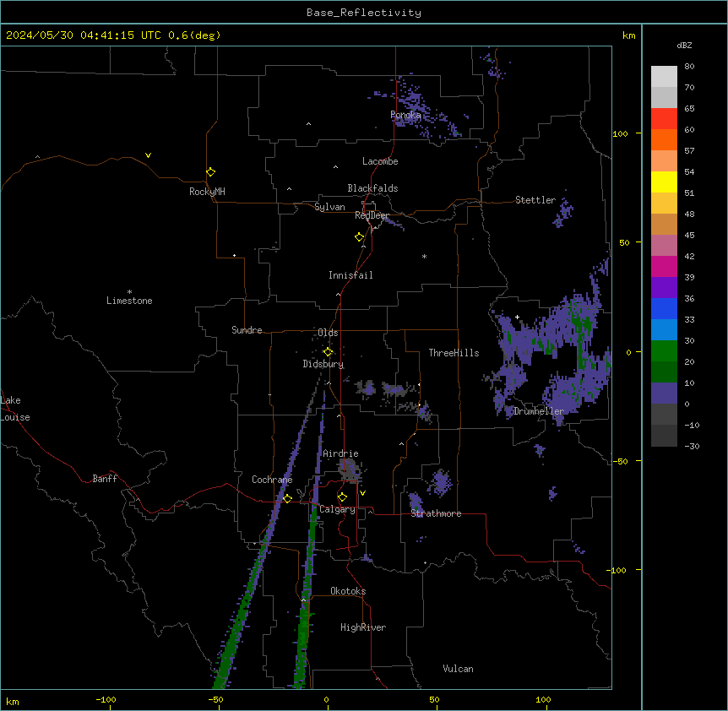Click the yellow diamond marker above RockyMH
The image size is (728, 711).
(211, 172)
